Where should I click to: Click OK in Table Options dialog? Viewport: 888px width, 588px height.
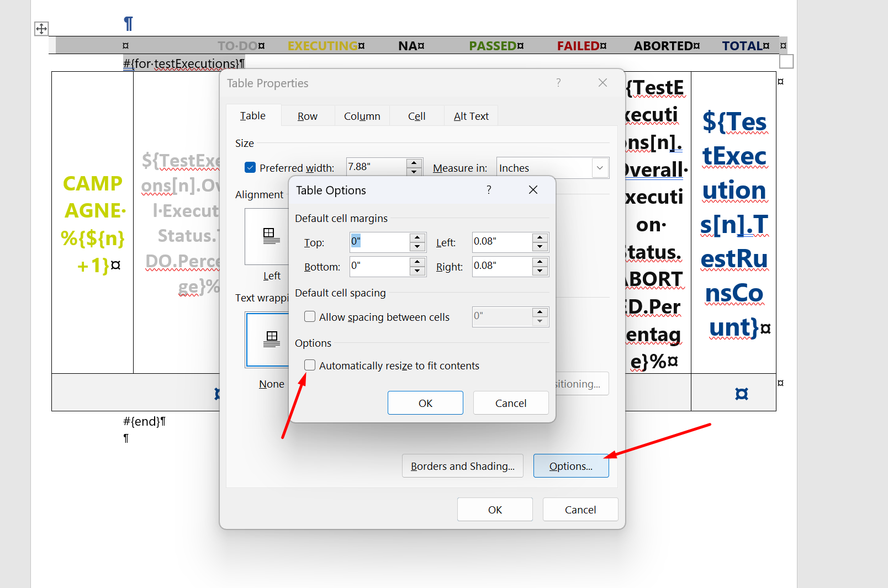pos(425,403)
